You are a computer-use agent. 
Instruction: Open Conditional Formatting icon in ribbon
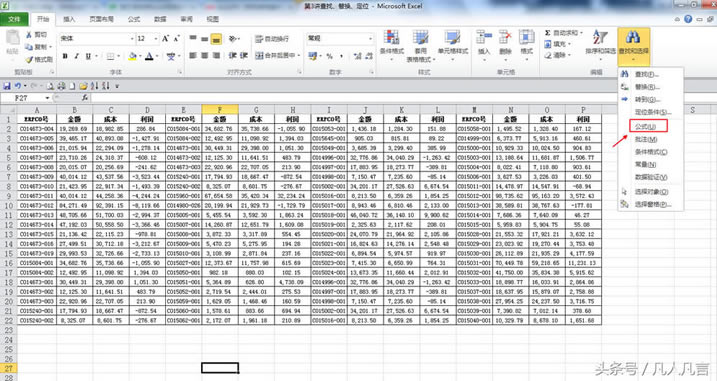tap(391, 38)
